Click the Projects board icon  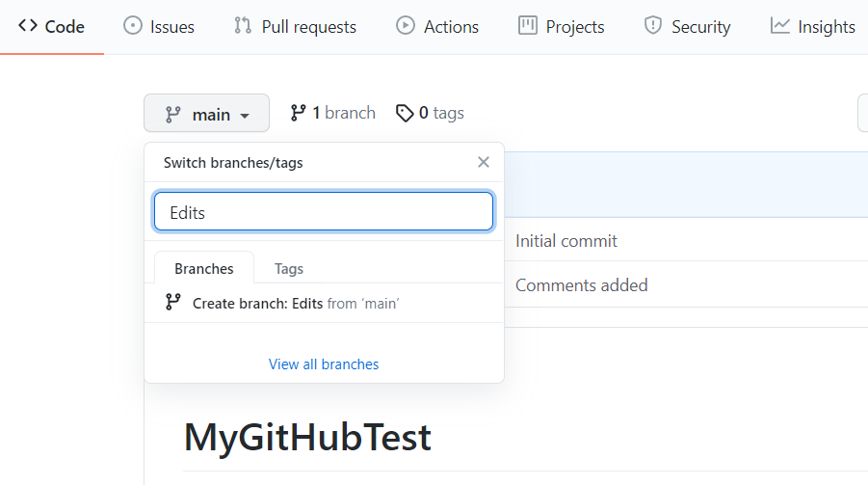528,25
